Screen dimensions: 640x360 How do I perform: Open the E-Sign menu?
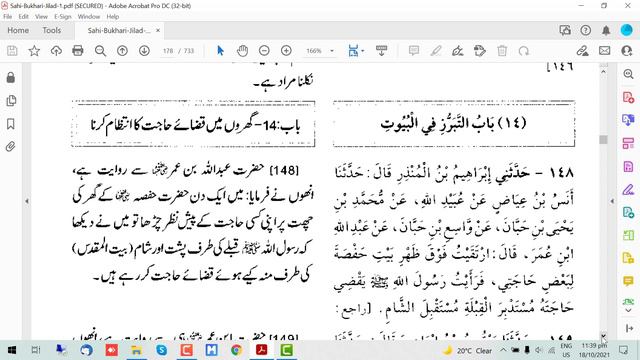coord(62,17)
